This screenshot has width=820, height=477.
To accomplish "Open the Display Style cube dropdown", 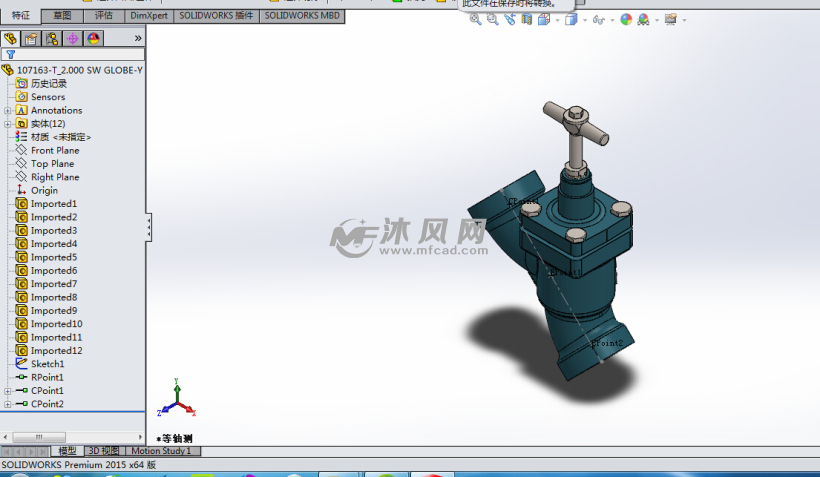I will (x=571, y=19).
